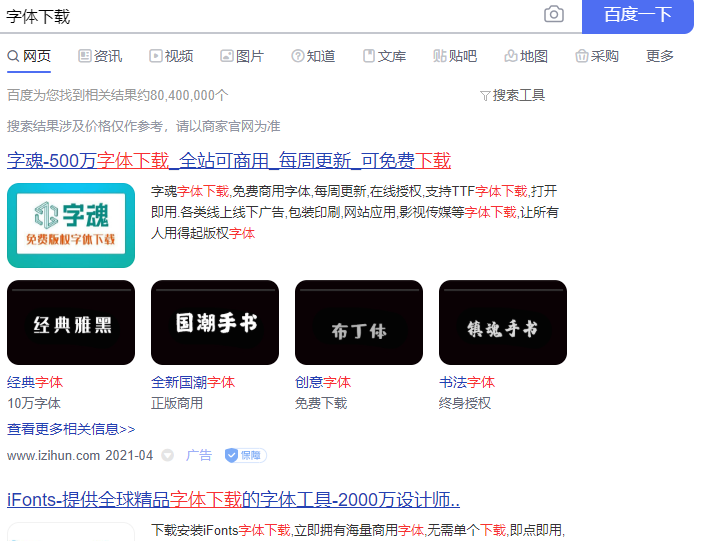Click the 广告 label
721x541 pixels.
point(199,456)
